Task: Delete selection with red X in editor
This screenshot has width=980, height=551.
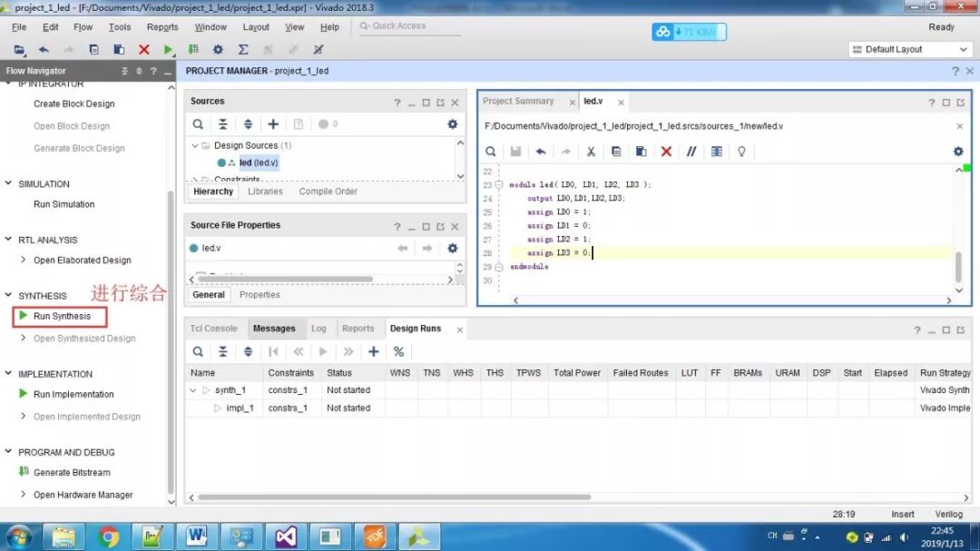Action: click(x=666, y=152)
